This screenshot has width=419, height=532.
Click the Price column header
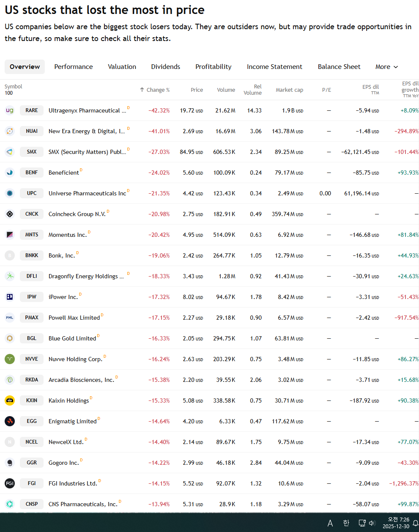tap(197, 90)
